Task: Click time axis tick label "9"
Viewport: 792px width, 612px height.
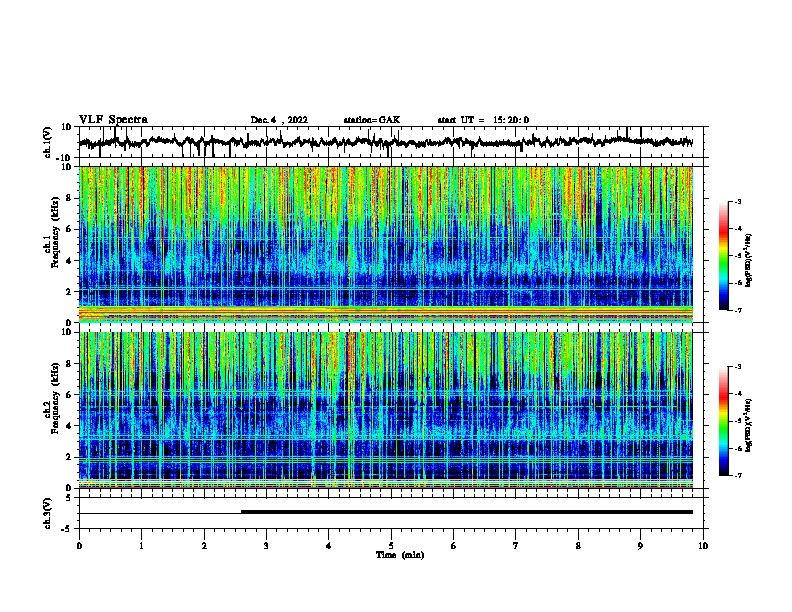Action: click(640, 546)
